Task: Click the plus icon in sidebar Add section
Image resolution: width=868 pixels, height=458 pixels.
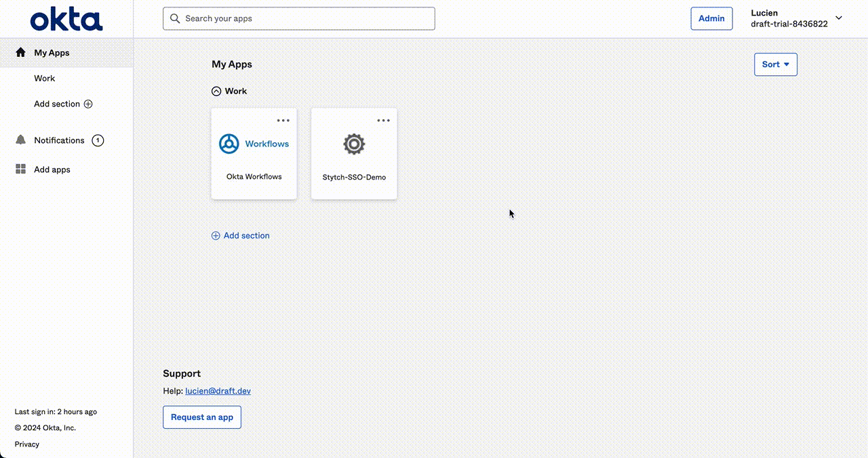Action: [x=87, y=104]
